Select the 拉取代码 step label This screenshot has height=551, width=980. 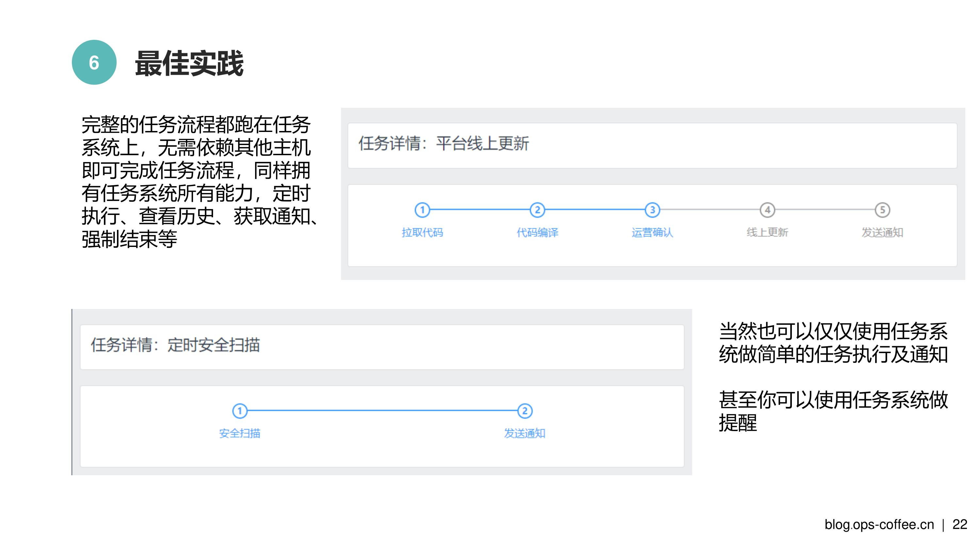422,232
